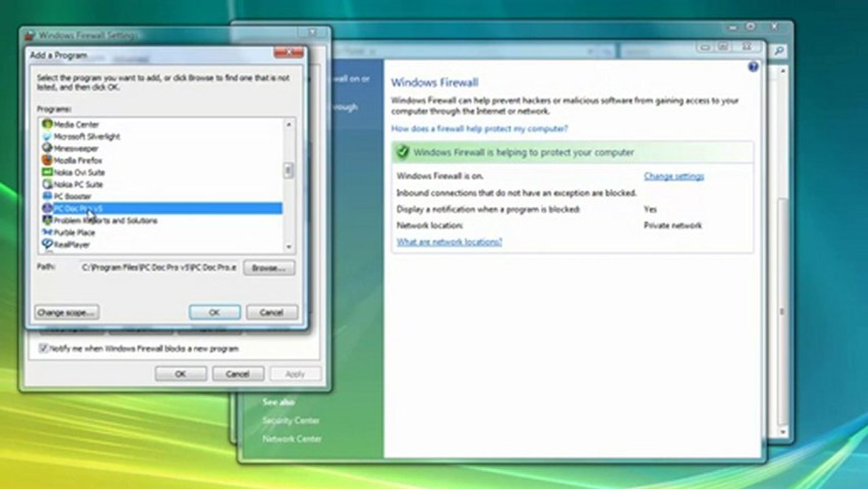Choose Minesweeper icon in the list
868x489 pixels.
pyautogui.click(x=47, y=148)
